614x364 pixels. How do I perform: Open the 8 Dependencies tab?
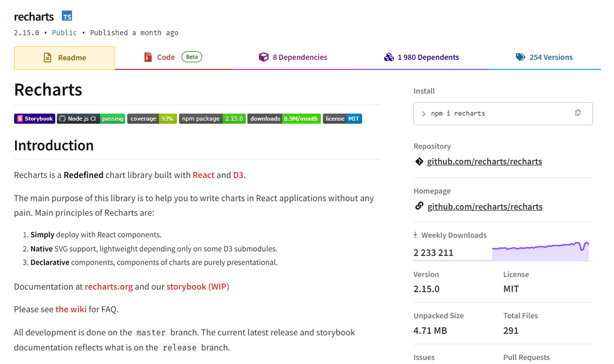pos(293,57)
